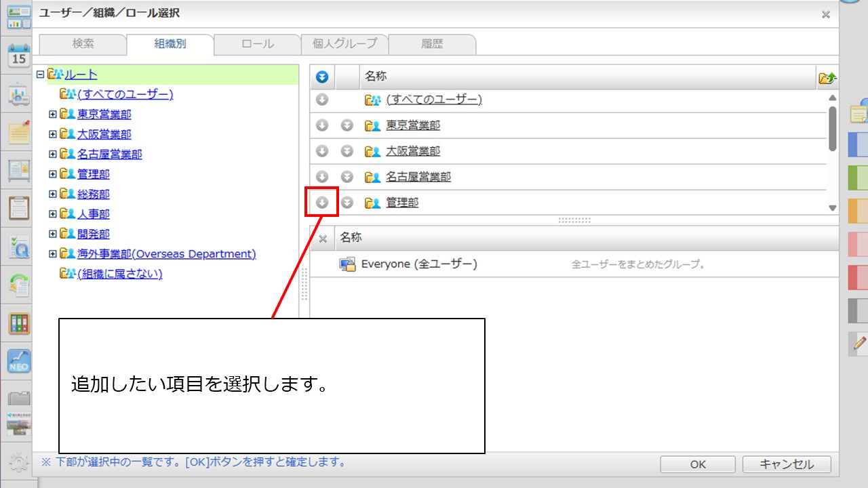This screenshot has width=868, height=488.
Task: Click the name list scrollbar down arrow
Action: click(x=833, y=208)
